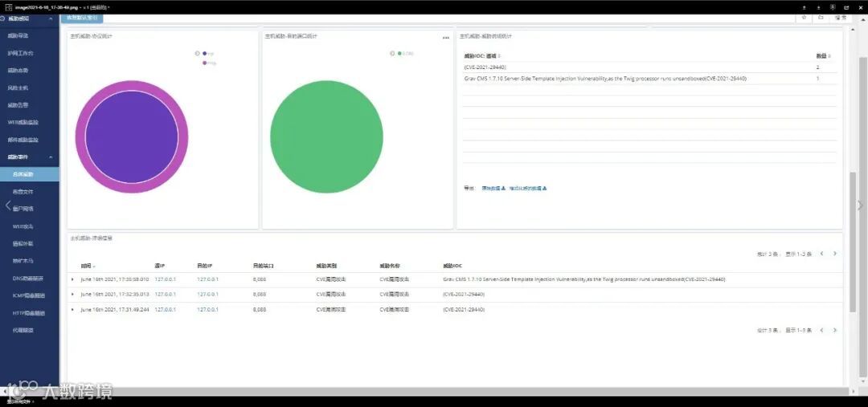Go to the previous page using the bottom pagination arrow
Screen dimensions: 868x407
821,330
